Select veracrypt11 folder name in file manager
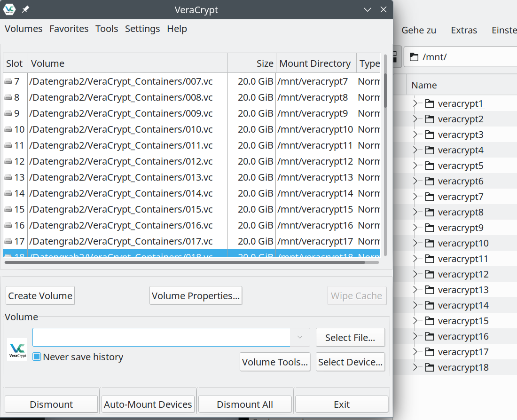This screenshot has width=517, height=420. pos(463,259)
